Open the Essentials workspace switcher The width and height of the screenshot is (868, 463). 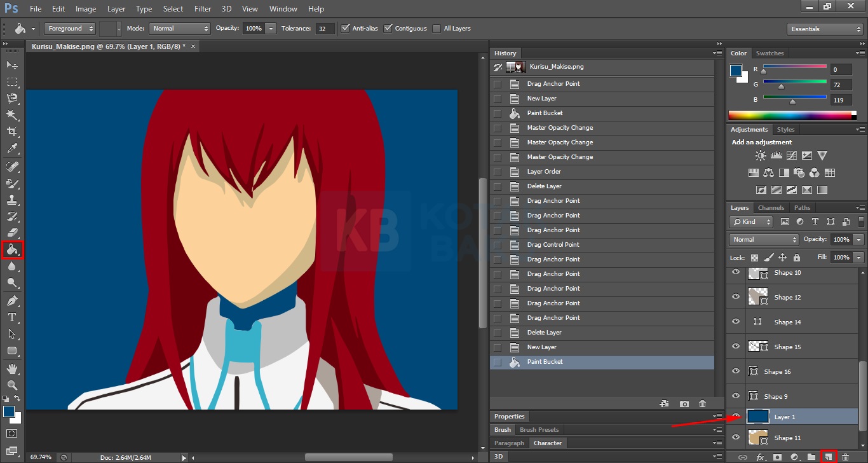point(824,28)
